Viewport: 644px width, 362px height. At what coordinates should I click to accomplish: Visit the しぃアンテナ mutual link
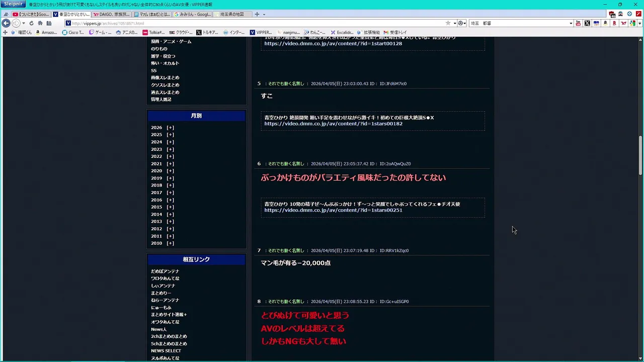(163, 286)
